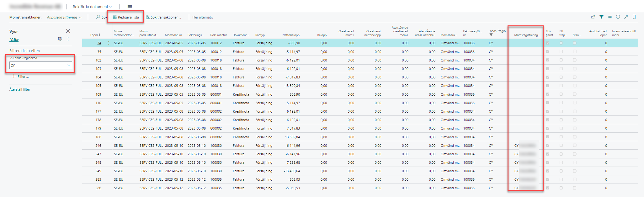Click the Redigera lista button
644x197 pixels.
tap(126, 17)
